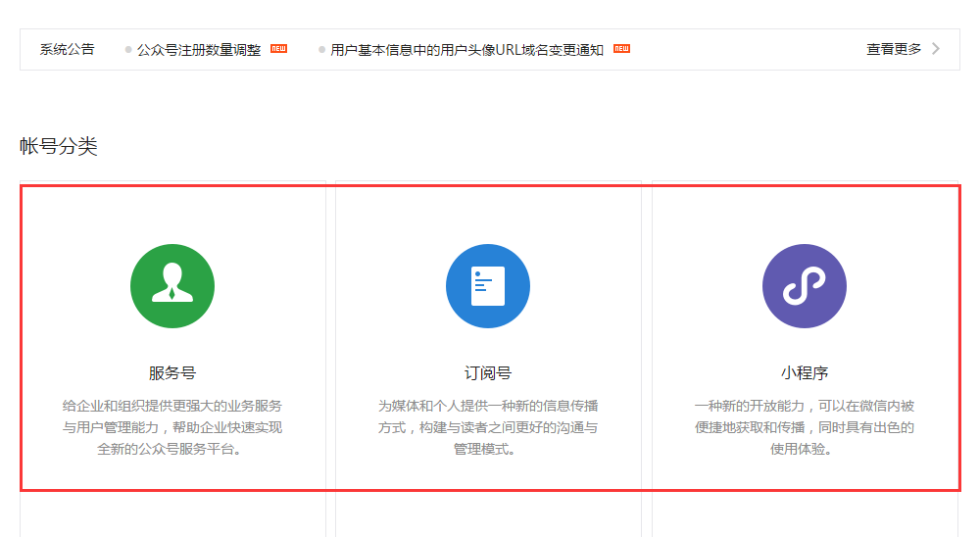Viewport: 980px width, 537px height.
Task: Open 用户基本信息中的用户头像URL域名变更通知 announcement
Action: [x=466, y=49]
